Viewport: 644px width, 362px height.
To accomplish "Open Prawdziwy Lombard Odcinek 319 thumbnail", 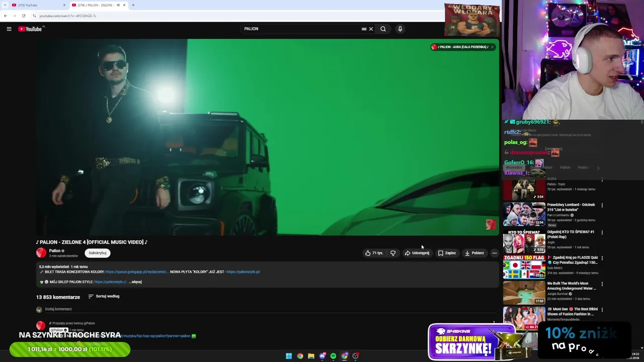I will tap(524, 214).
